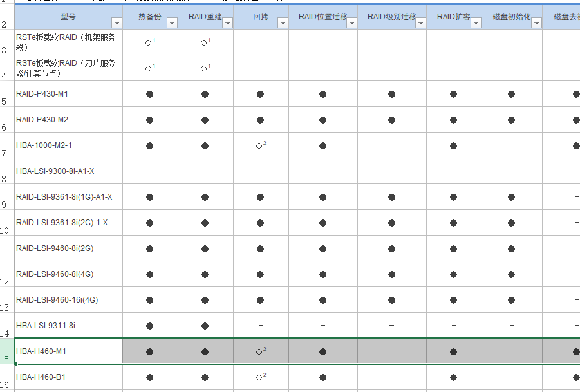Select the HBA-LSI-9300-8i-A1-X cell

point(68,171)
